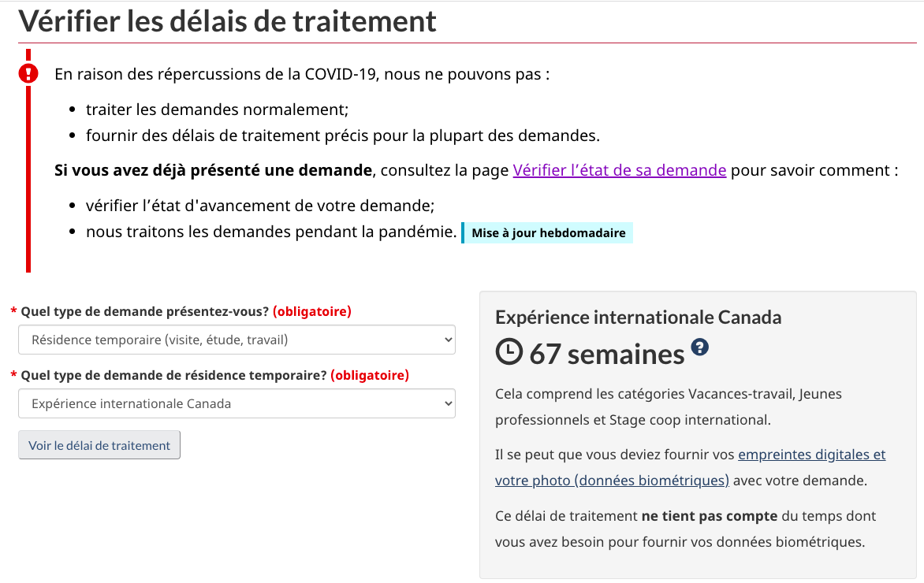Click the clock icon beside 67 semaines
This screenshot has width=924, height=583.
point(509,352)
